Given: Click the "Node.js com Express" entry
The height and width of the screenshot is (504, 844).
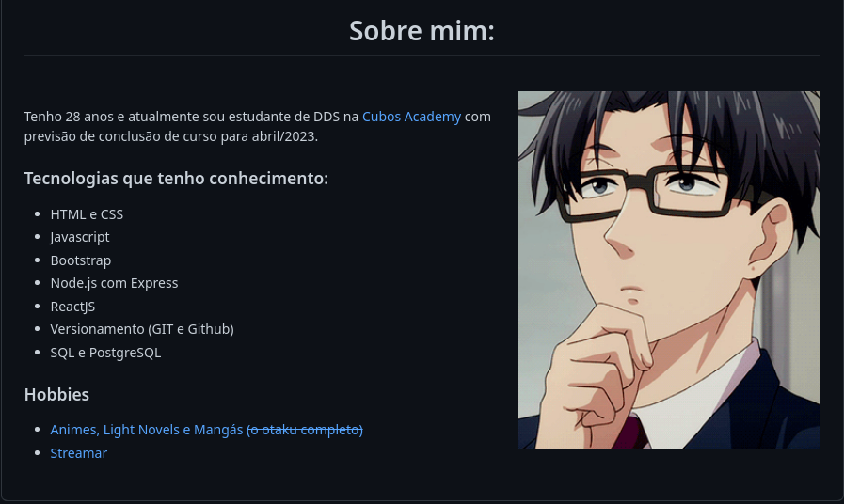Looking at the screenshot, I should tap(114, 283).
